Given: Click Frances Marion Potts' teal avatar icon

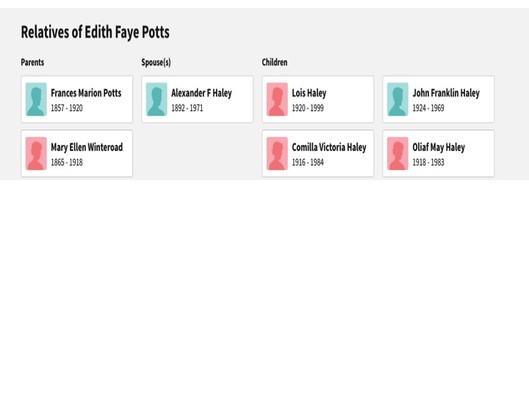Looking at the screenshot, I should [36, 99].
